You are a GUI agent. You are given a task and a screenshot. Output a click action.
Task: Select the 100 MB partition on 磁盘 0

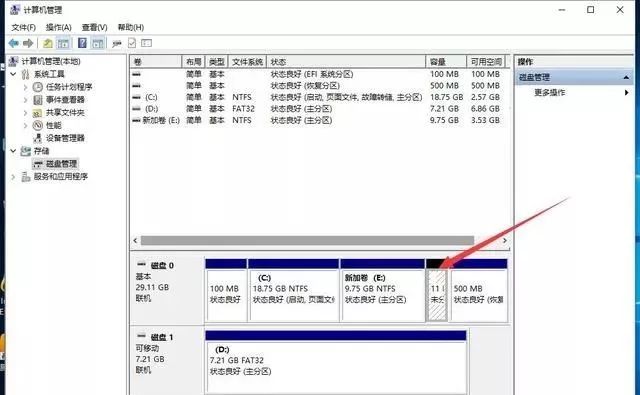pyautogui.click(x=226, y=291)
